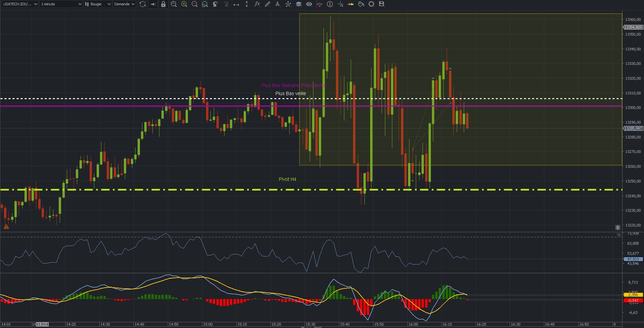The height and width of the screenshot is (328, 644).
Task: Select the text annotation tool
Action: (278, 4)
